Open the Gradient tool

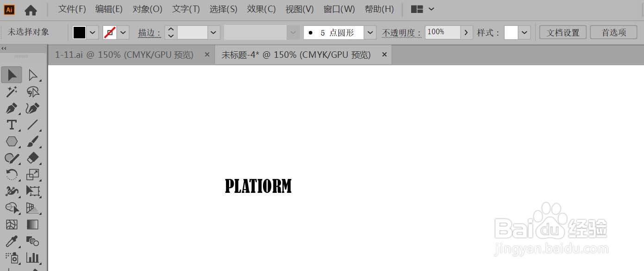click(33, 224)
